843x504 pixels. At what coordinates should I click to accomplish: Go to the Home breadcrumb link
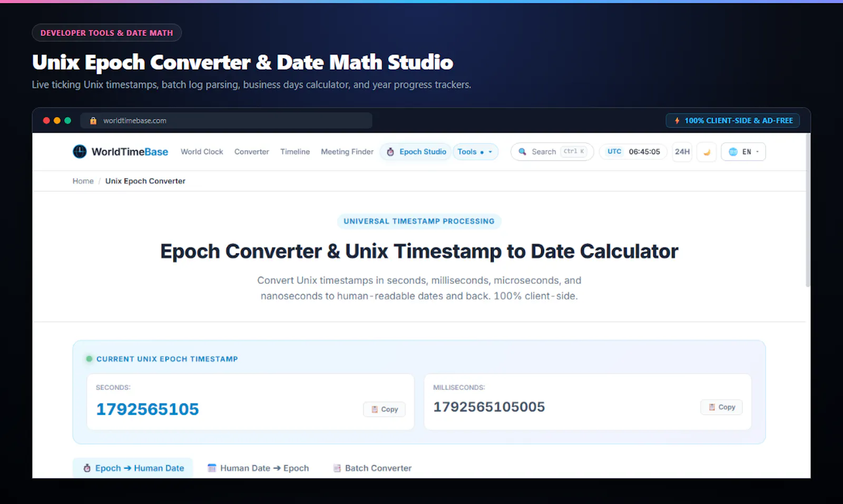tap(83, 181)
